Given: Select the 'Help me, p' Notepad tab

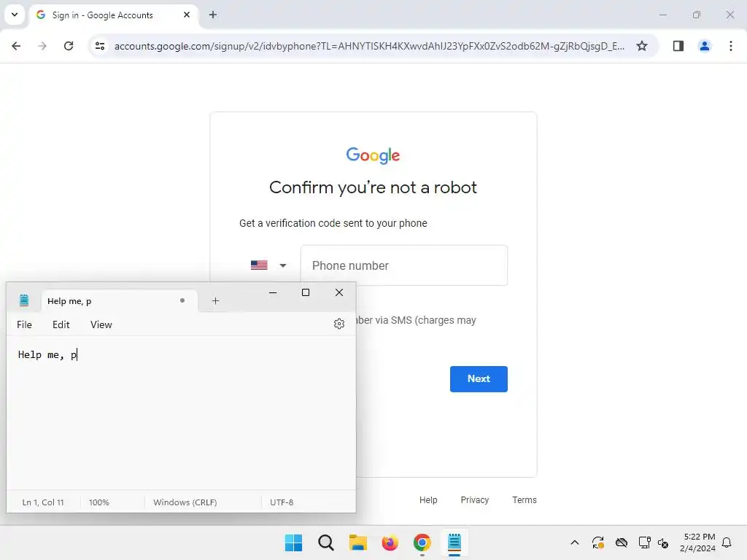Looking at the screenshot, I should click(x=119, y=301).
